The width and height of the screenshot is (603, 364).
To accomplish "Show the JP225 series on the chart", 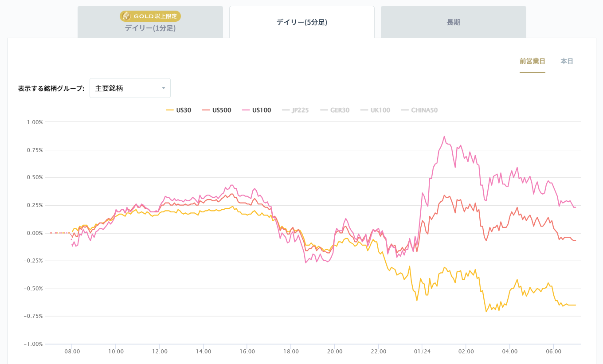I will click(x=300, y=110).
